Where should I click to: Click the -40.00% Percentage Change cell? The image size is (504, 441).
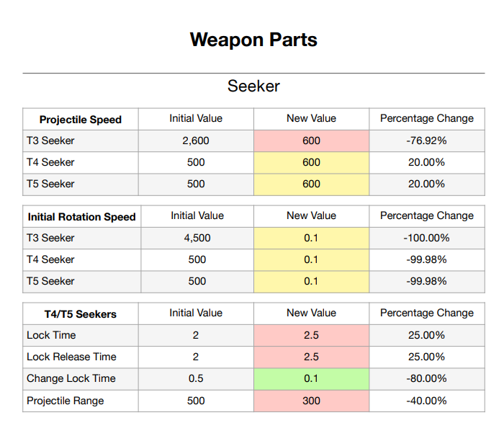pyautogui.click(x=426, y=401)
